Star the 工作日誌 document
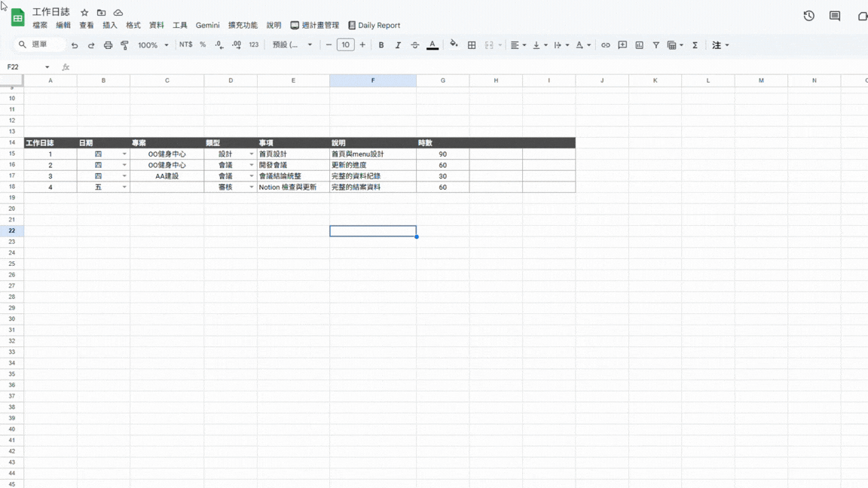 pyautogui.click(x=84, y=13)
